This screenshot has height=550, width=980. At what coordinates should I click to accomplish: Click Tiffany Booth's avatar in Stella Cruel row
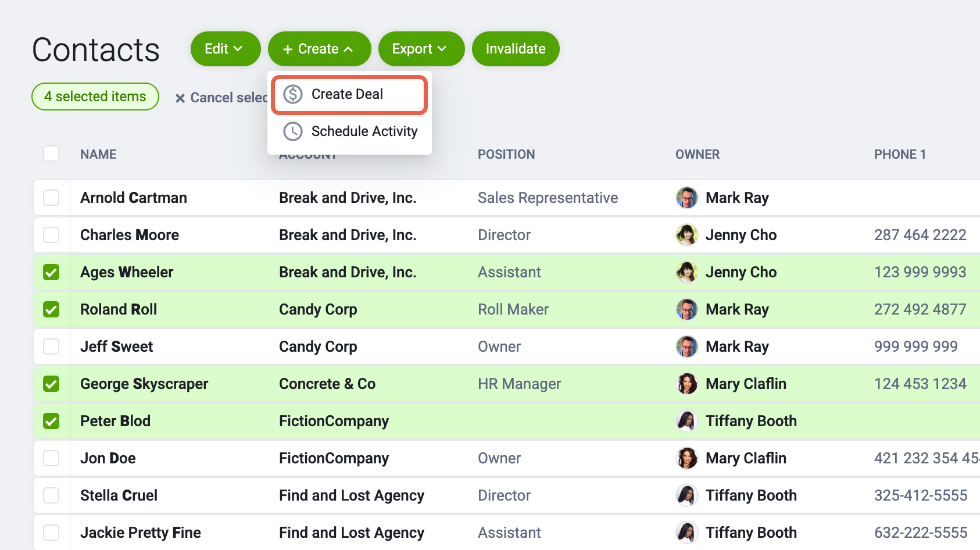tap(687, 495)
